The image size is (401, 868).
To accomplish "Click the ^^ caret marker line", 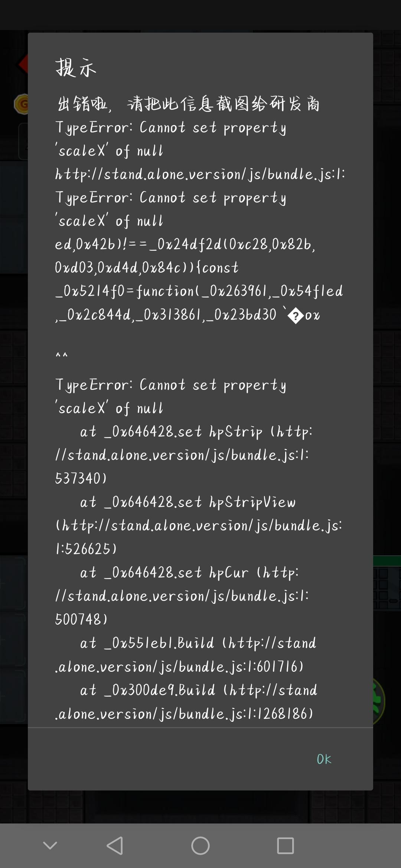I will coord(62,356).
